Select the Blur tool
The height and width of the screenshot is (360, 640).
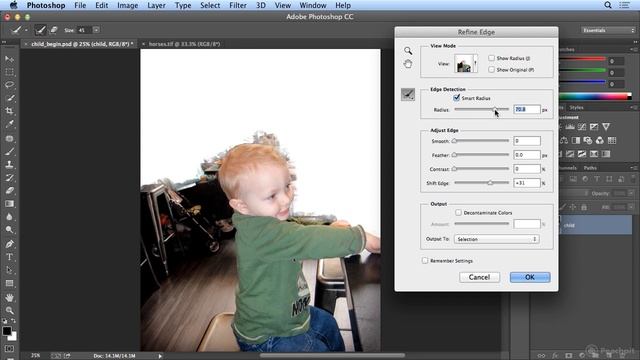(9, 217)
